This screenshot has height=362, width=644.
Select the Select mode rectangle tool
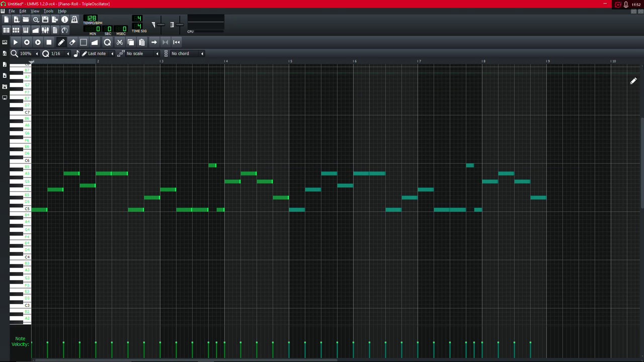84,42
